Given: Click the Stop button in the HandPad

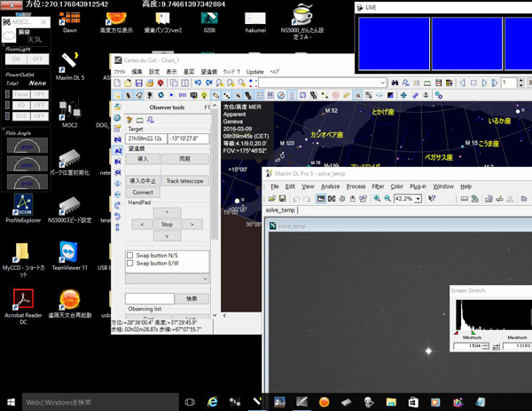Looking at the screenshot, I should 167,225.
